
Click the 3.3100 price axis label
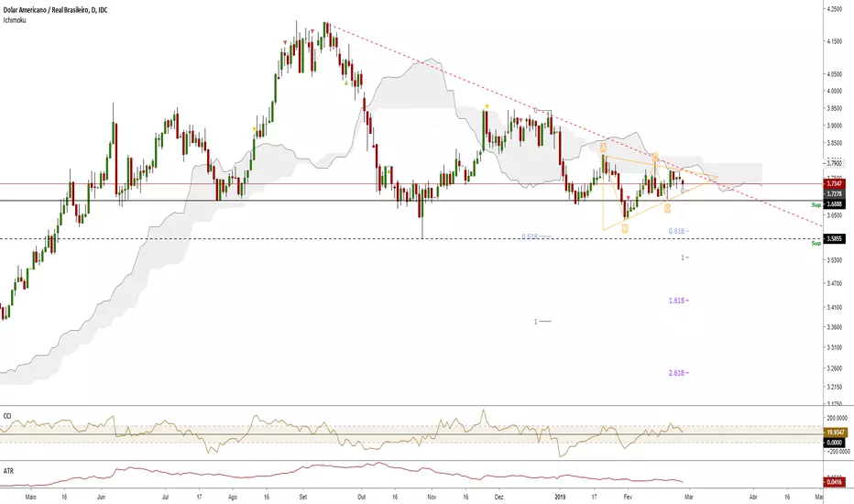coord(835,347)
